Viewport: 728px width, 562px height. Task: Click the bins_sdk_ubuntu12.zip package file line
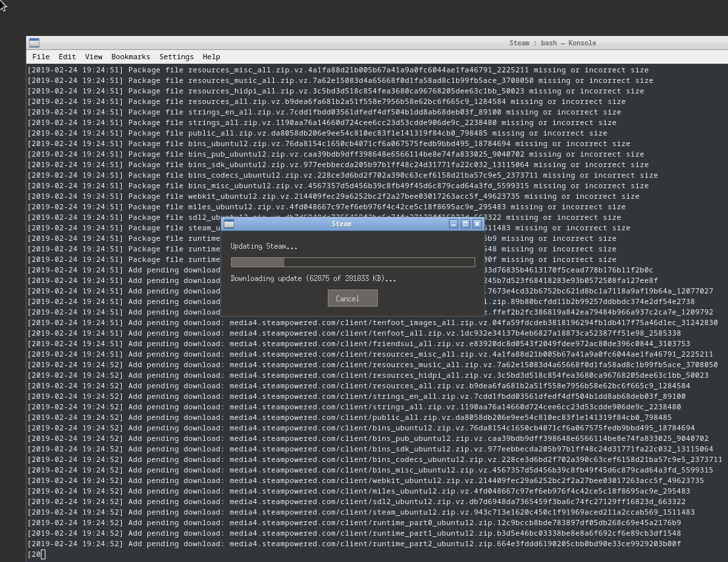pyautogui.click(x=338, y=165)
